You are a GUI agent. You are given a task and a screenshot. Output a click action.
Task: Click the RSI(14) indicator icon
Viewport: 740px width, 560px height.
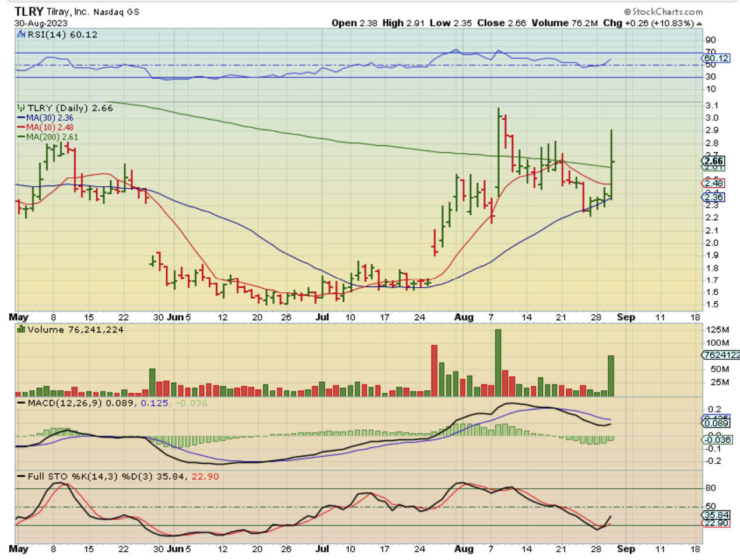22,34
